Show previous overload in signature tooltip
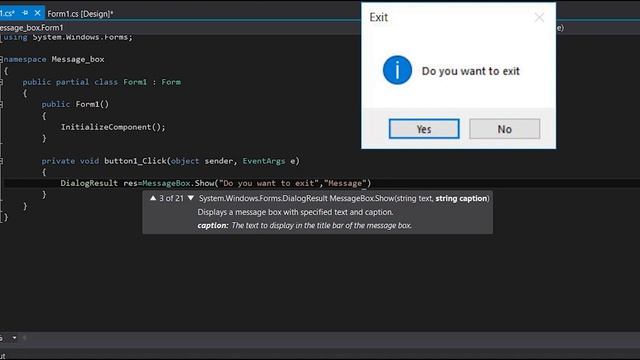This screenshot has width=640, height=360. [153, 198]
